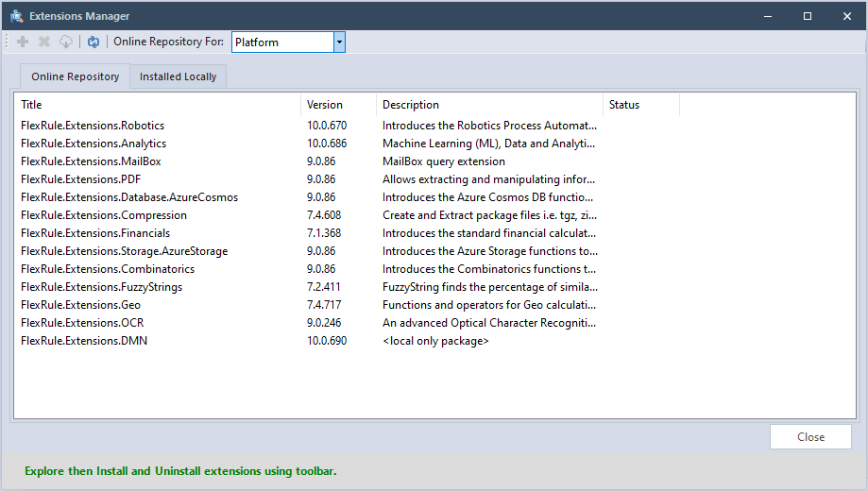Click 'An advanced Optical Character Recogniti...' description
Image resolution: width=868 pixels, height=491 pixels.
489,323
